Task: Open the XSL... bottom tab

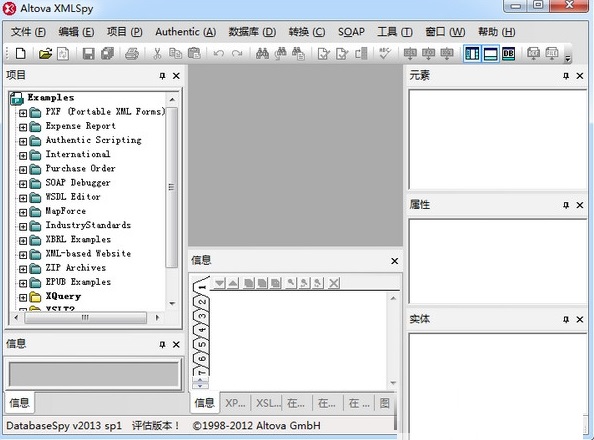Action: click(x=267, y=403)
